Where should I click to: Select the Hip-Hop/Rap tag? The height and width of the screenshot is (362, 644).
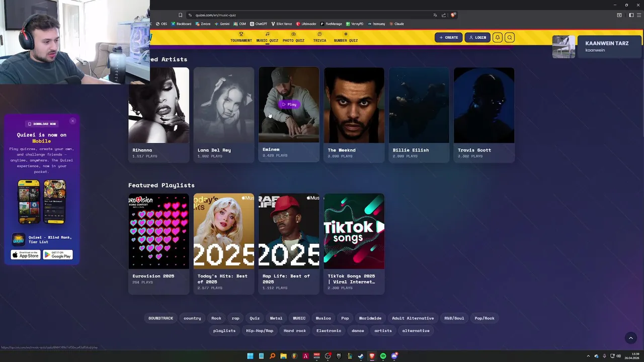[260, 331]
